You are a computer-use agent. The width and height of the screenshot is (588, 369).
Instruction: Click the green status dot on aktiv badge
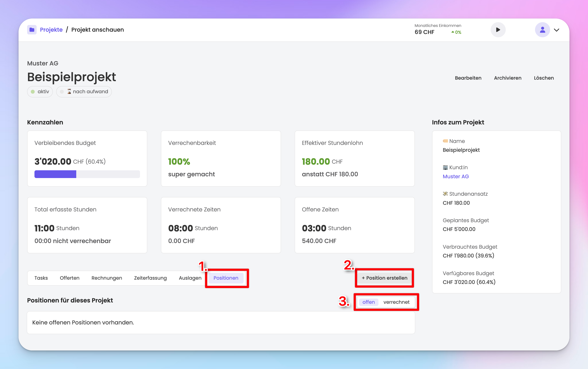(x=33, y=92)
